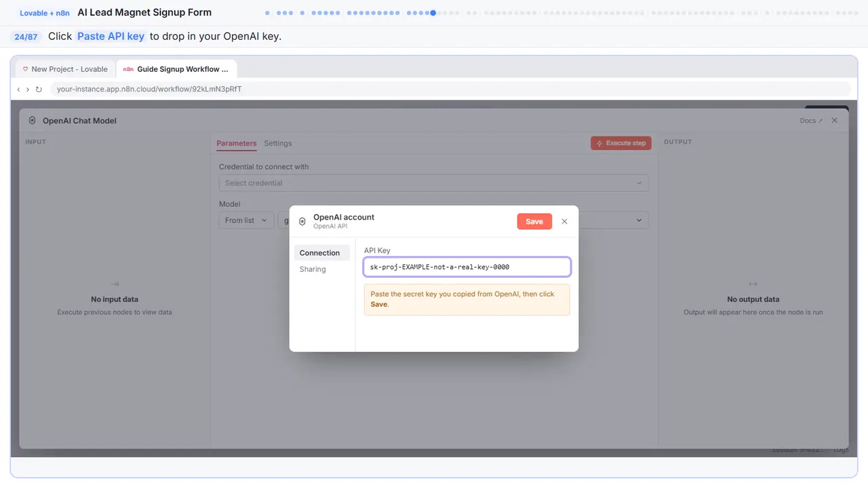868x488 pixels.
Task: Click the Execute step button
Action: 621,143
